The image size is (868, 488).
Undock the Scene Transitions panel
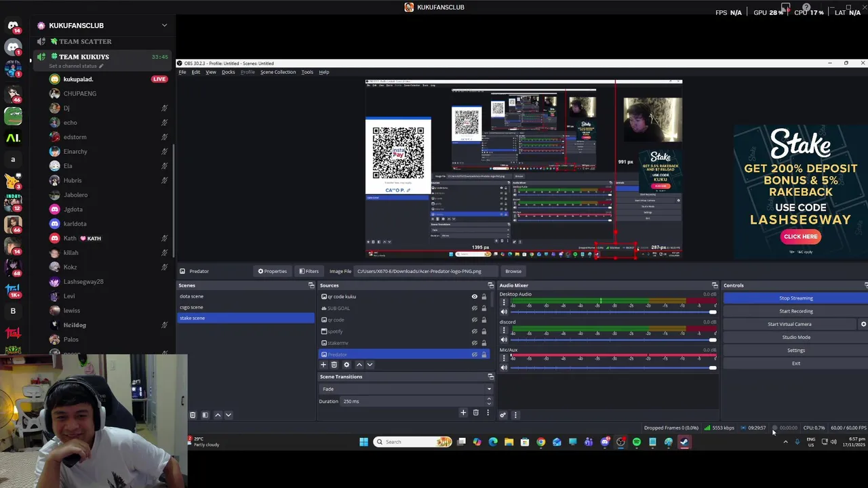490,377
